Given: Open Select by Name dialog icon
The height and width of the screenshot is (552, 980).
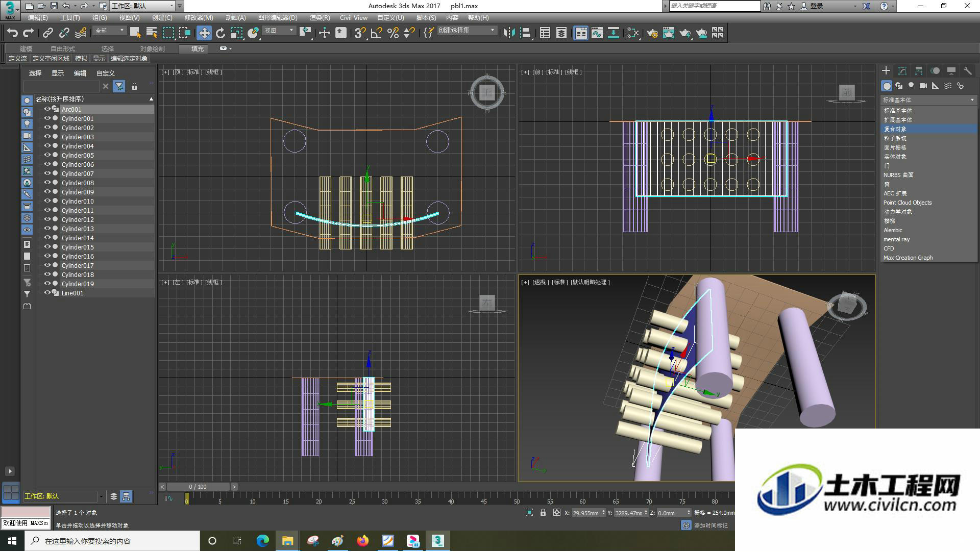Looking at the screenshot, I should coord(152,33).
